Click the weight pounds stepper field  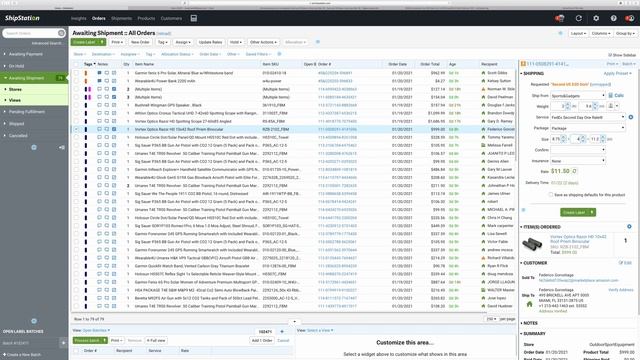(560, 106)
